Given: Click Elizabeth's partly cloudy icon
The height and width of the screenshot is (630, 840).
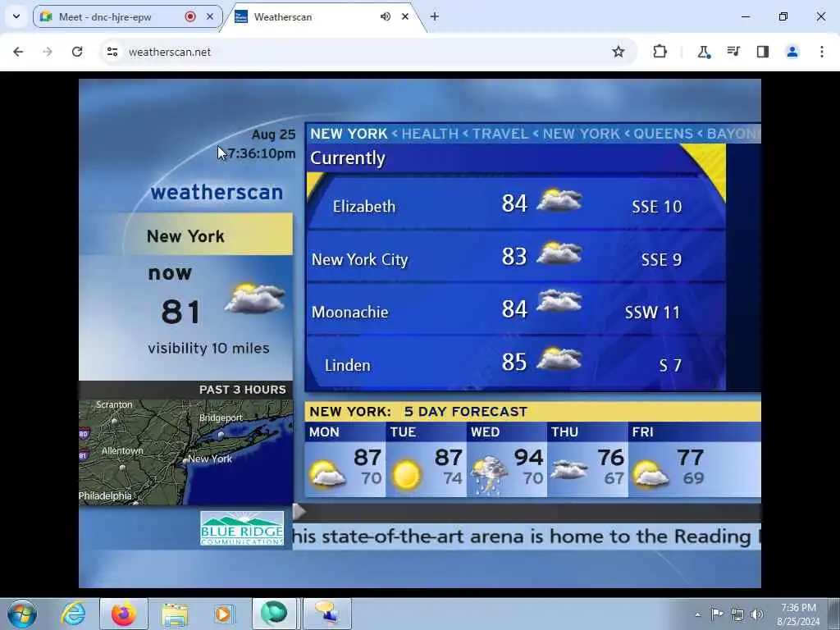Looking at the screenshot, I should click(x=559, y=200).
